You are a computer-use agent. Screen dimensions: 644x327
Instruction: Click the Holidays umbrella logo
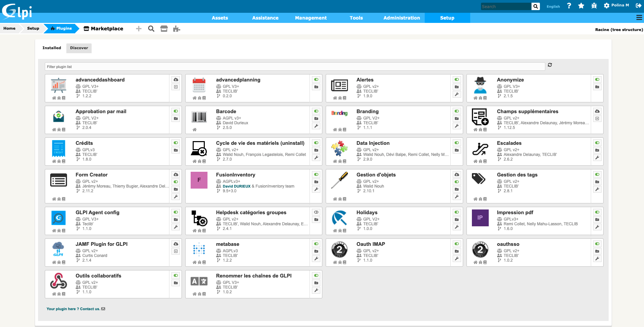pyautogui.click(x=340, y=218)
